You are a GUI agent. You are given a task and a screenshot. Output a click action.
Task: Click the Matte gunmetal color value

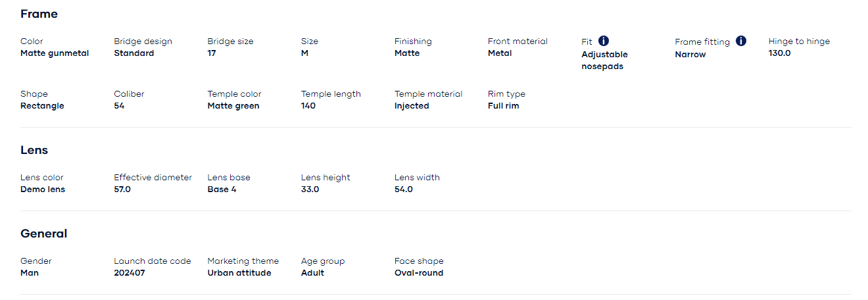(55, 53)
